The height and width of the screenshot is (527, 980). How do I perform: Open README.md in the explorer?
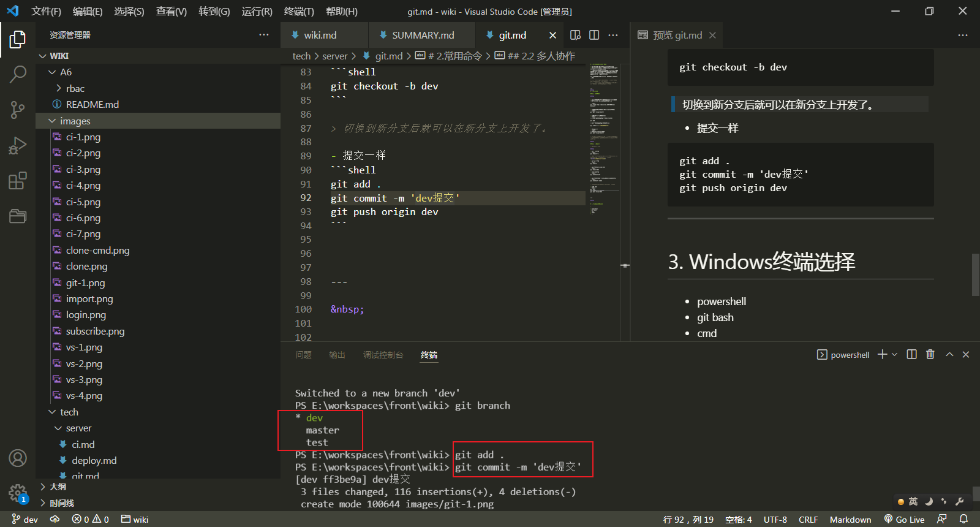158,104
